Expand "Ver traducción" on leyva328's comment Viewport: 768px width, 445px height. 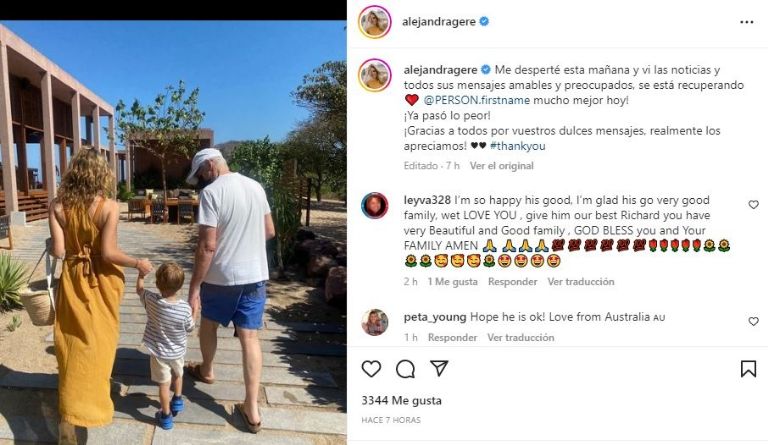[580, 281]
